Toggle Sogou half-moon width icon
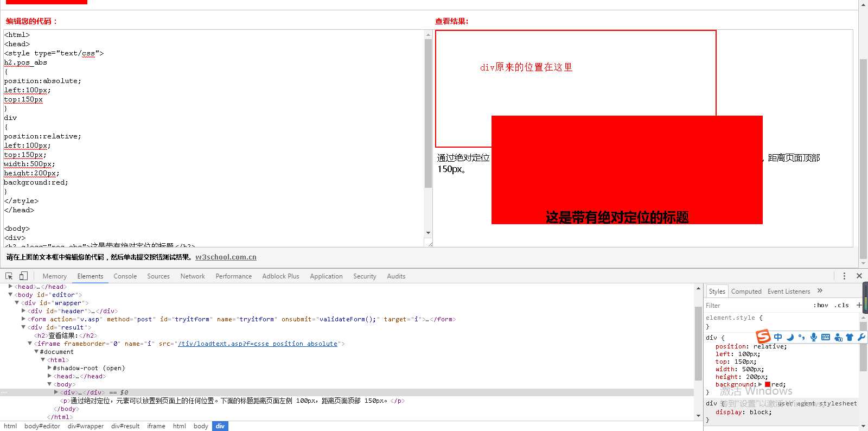 point(790,337)
